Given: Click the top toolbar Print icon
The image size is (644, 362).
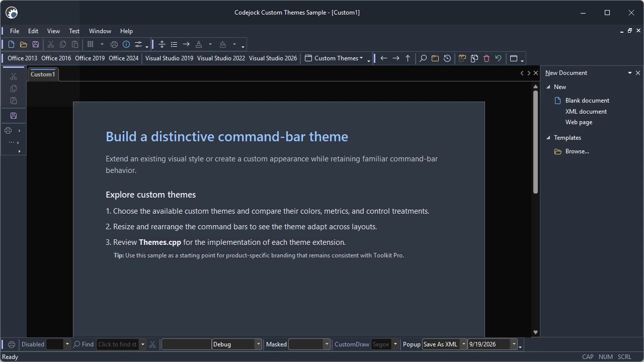Looking at the screenshot, I should (114, 44).
